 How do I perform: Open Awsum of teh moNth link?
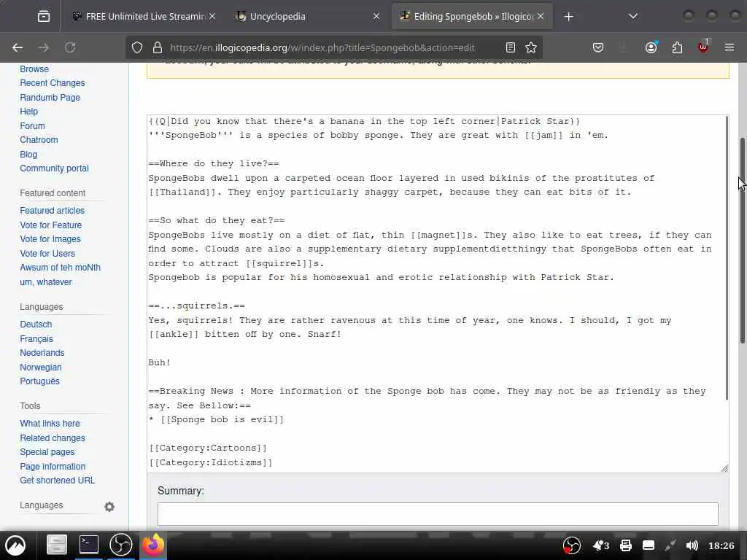[x=61, y=268]
